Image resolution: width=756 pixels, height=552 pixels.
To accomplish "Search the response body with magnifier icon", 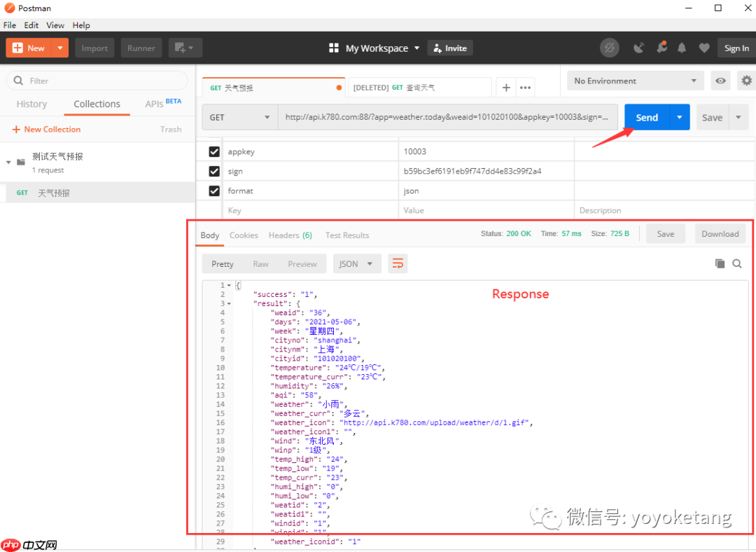I will tap(737, 263).
